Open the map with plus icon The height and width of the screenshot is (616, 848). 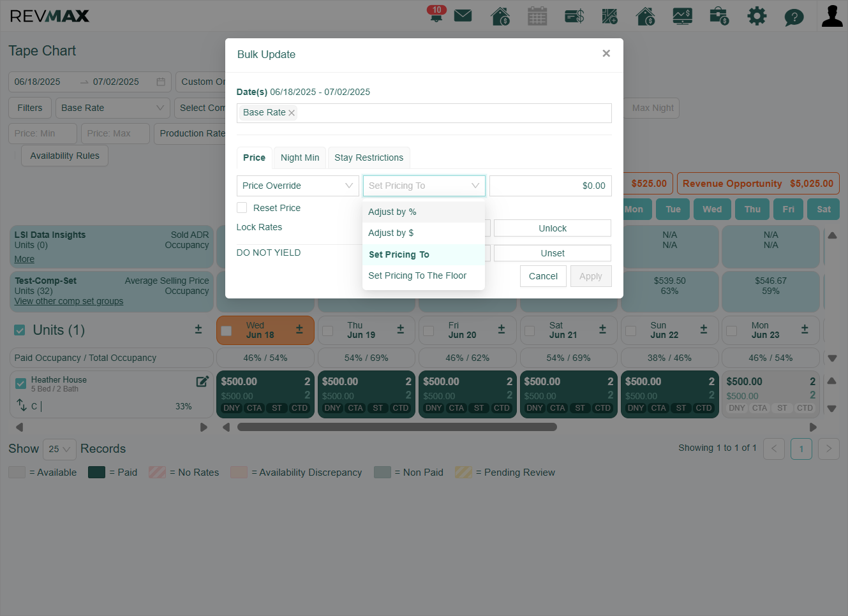[610, 16]
